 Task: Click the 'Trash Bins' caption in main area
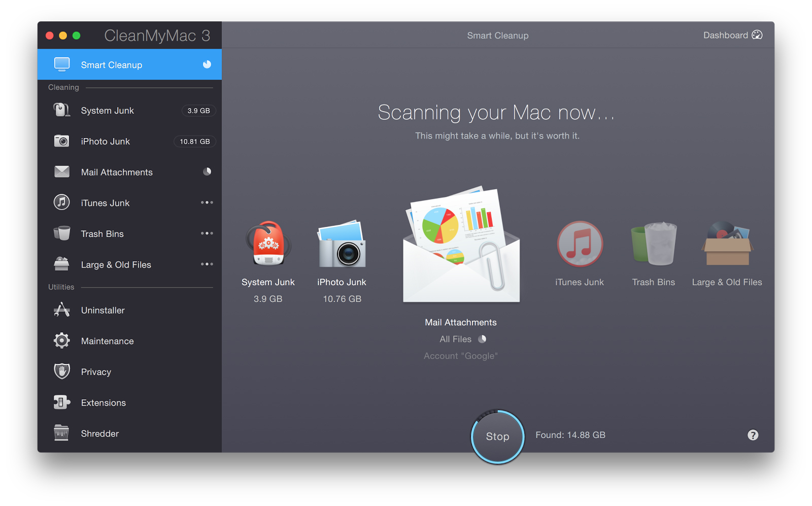pyautogui.click(x=654, y=282)
